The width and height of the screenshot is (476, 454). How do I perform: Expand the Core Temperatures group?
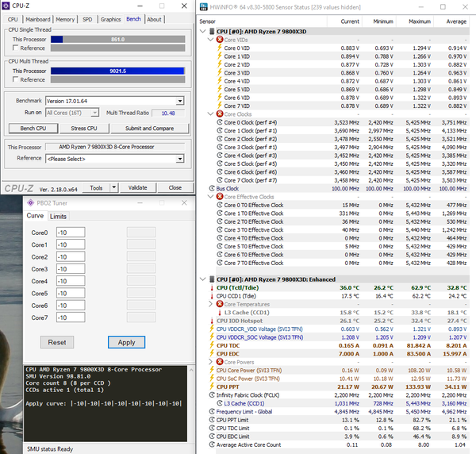click(x=211, y=304)
